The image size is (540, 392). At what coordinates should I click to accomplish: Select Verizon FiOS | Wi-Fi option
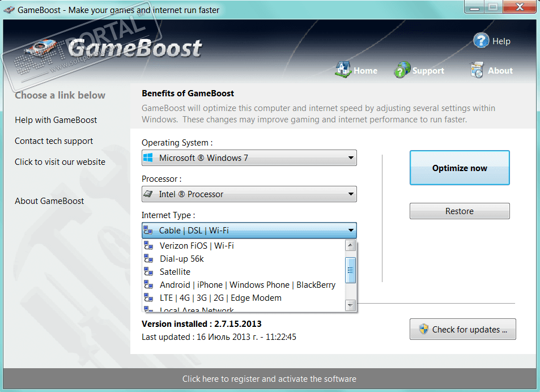tap(244, 246)
